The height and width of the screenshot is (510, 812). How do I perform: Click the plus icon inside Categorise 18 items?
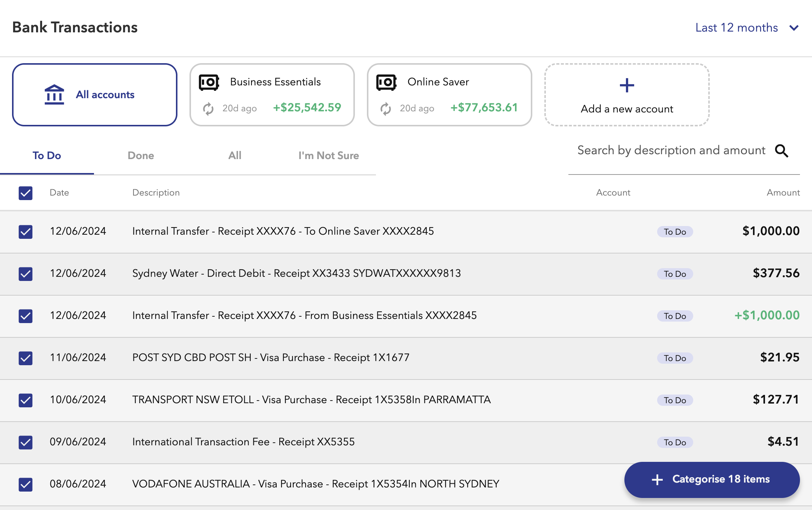657,480
